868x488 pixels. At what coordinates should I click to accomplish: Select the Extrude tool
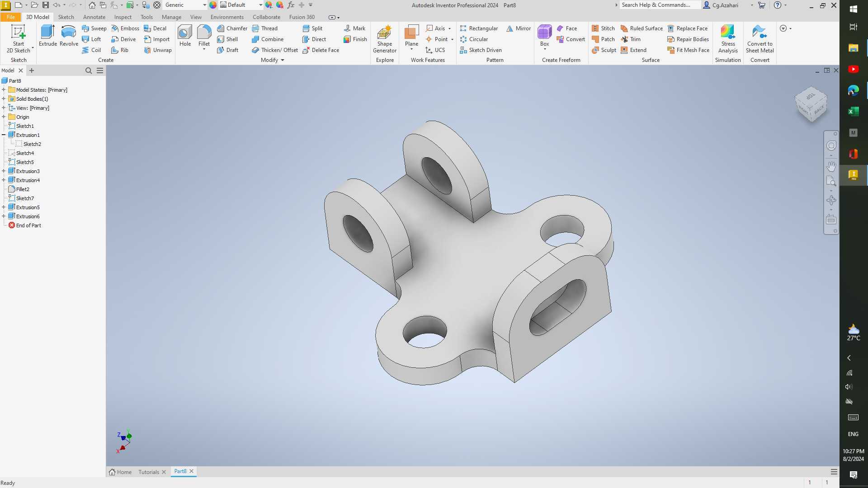(47, 36)
